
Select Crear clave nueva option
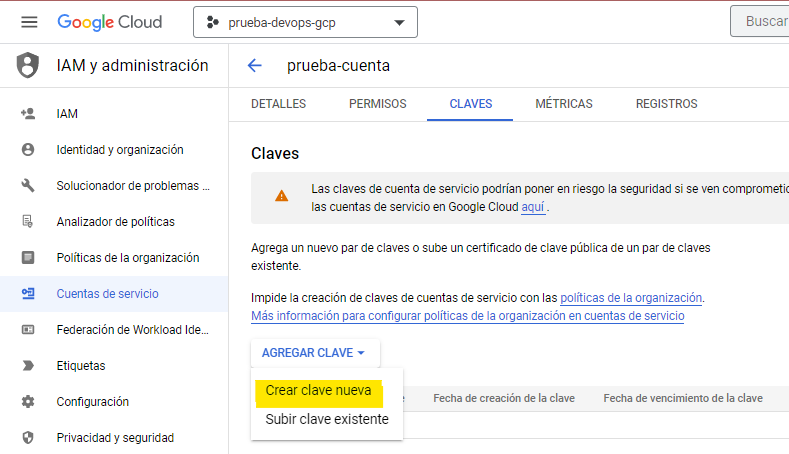coord(318,390)
